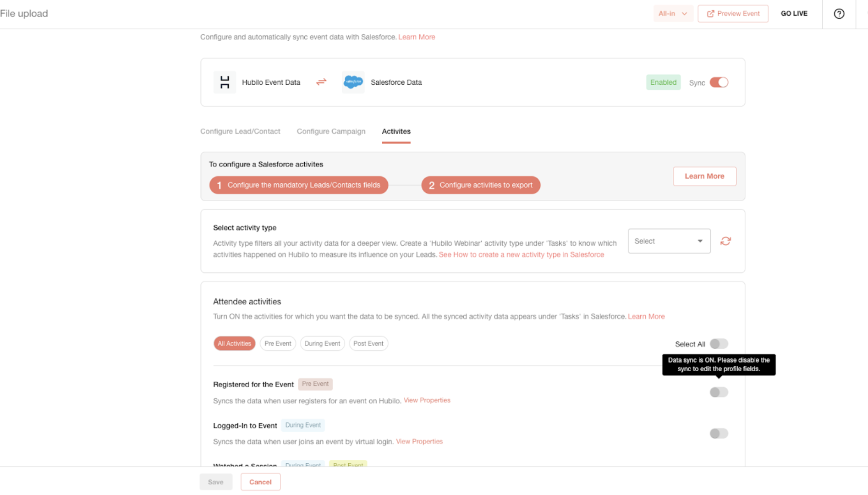The image size is (868, 495).
Task: Click the Hubilo Event Data logo icon
Action: point(225,82)
